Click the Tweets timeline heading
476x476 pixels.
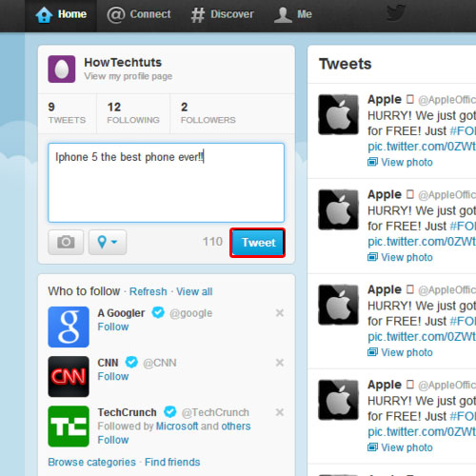click(346, 64)
